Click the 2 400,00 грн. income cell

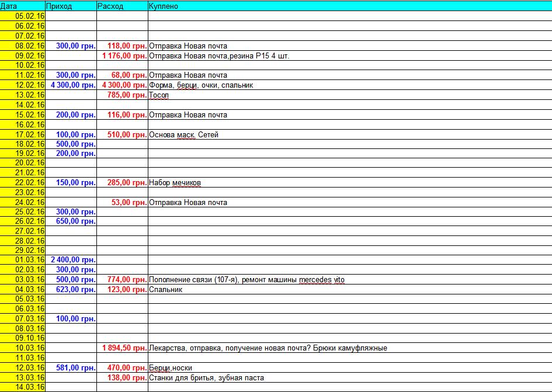[x=71, y=260]
